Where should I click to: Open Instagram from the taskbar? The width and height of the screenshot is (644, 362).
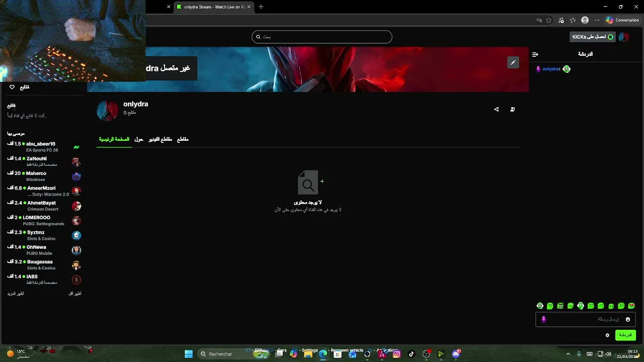396,354
